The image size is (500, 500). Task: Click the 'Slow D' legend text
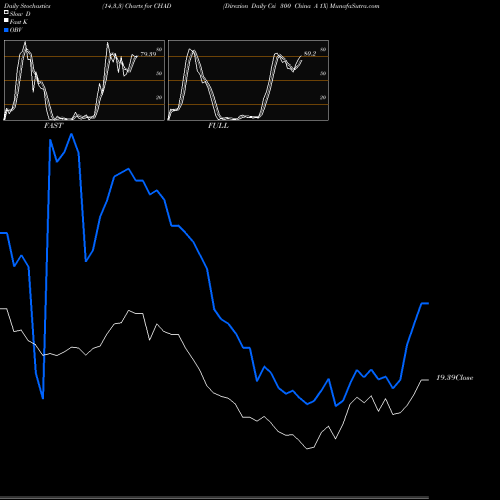(x=20, y=14)
